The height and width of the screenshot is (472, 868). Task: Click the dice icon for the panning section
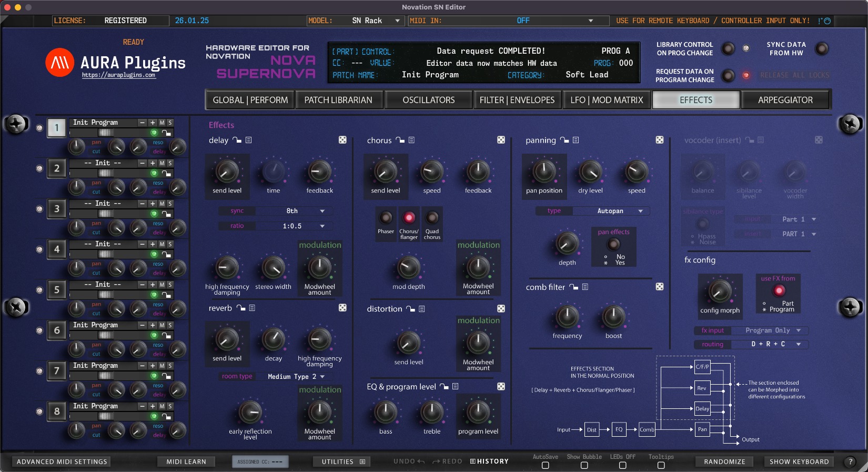(x=660, y=140)
